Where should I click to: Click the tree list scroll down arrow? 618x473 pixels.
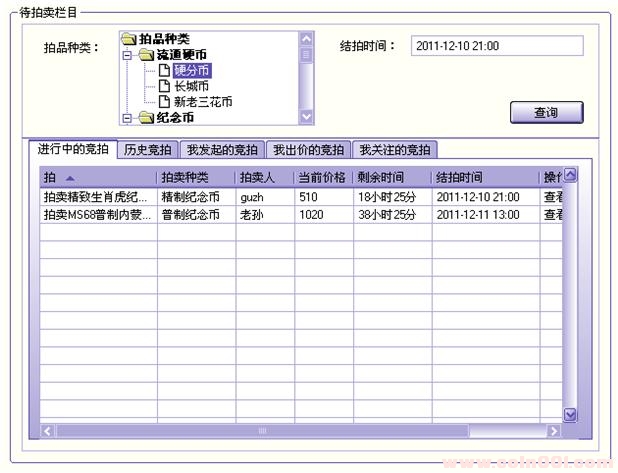pyautogui.click(x=306, y=116)
